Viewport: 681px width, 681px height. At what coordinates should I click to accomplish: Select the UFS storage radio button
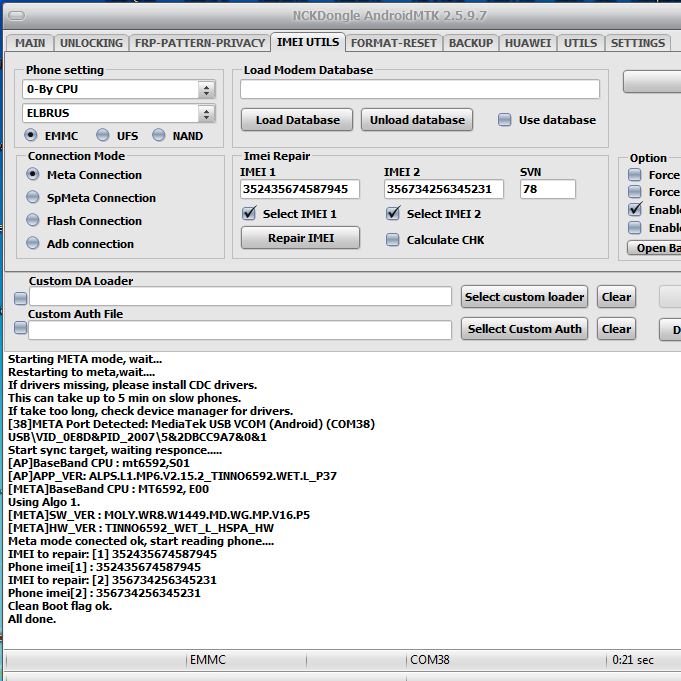pos(102,135)
